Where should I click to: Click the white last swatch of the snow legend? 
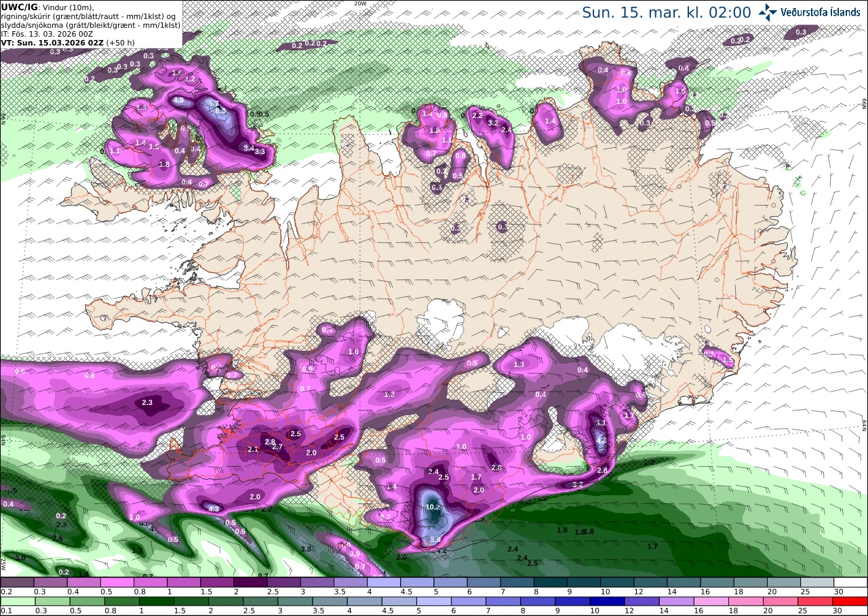[851, 582]
